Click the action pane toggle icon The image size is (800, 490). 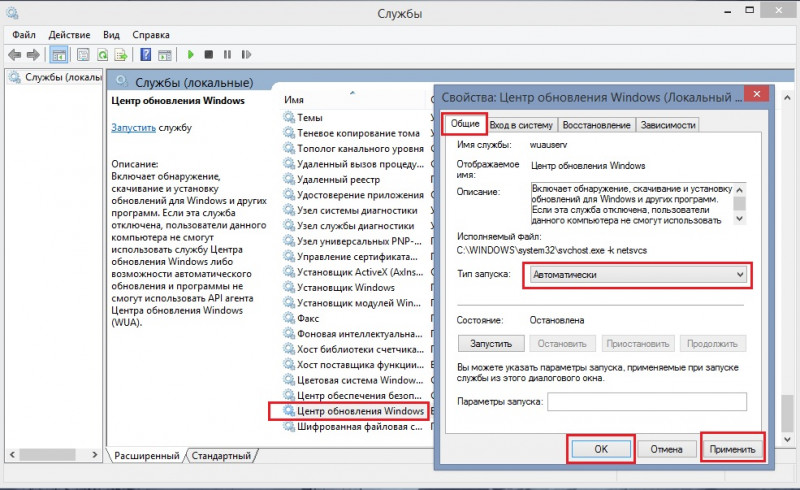(164, 55)
